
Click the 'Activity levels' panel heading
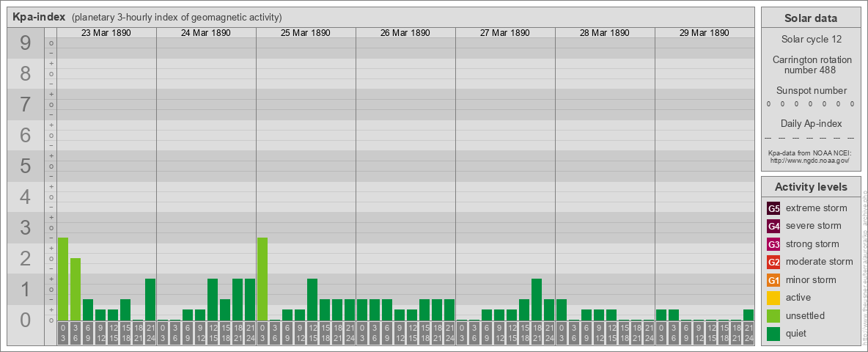(811, 187)
